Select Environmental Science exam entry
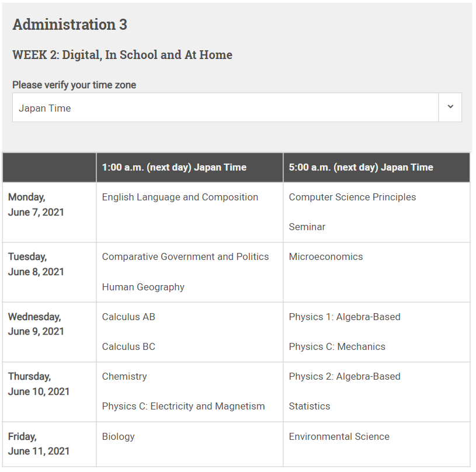The height and width of the screenshot is (472, 476). [339, 436]
